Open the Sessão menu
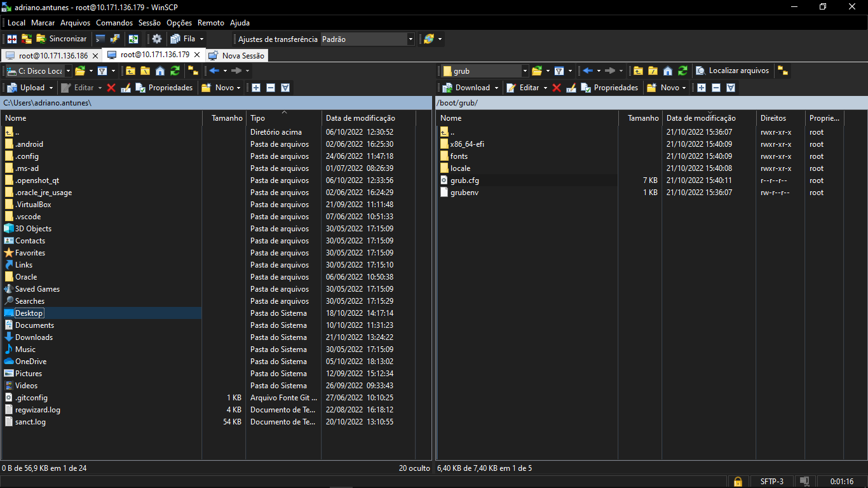The width and height of the screenshot is (868, 488). point(150,22)
